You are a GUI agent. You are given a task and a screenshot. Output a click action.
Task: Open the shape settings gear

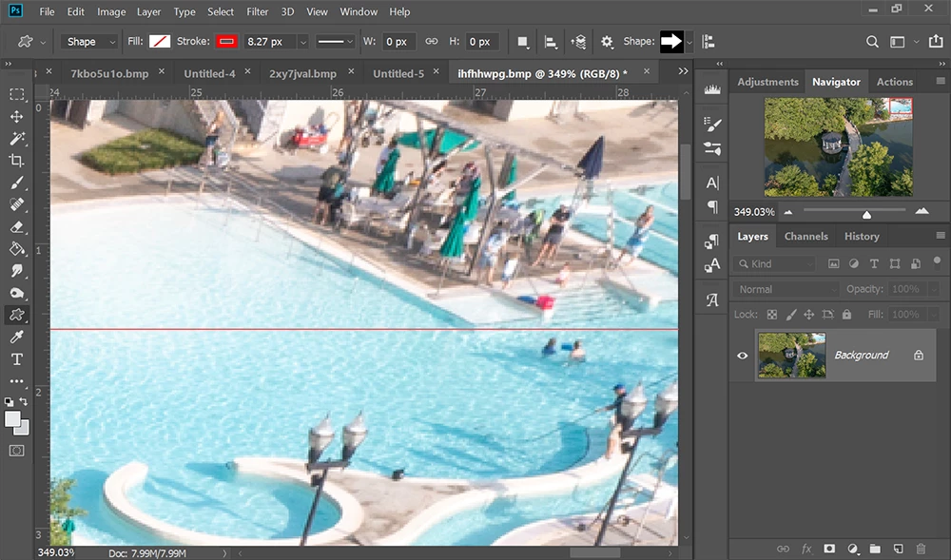point(607,42)
